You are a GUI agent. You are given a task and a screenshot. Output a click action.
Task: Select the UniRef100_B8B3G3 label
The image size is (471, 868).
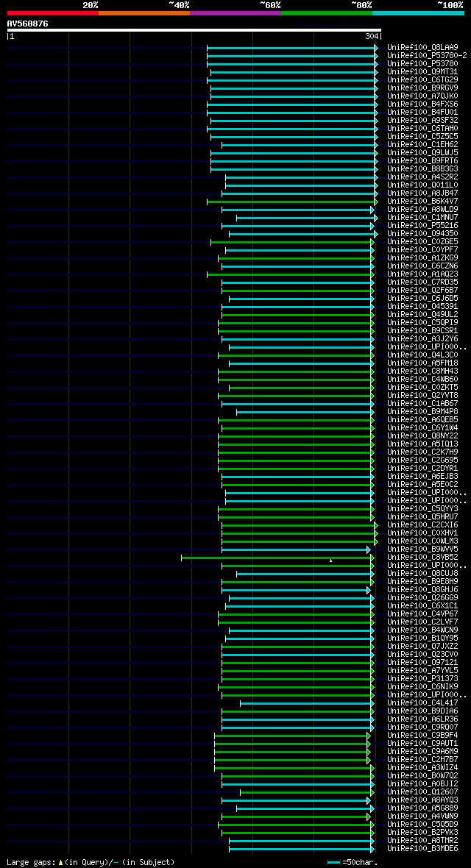point(422,169)
